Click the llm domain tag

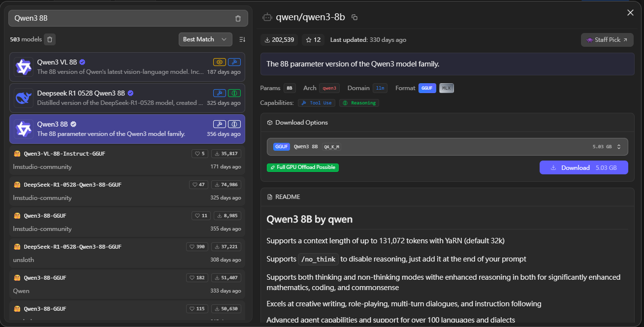click(380, 88)
